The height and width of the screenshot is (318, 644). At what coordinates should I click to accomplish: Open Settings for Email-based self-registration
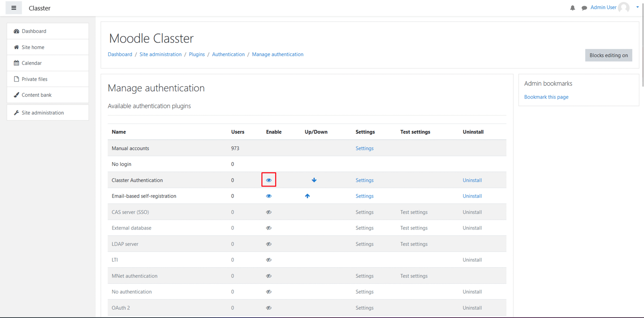365,196
